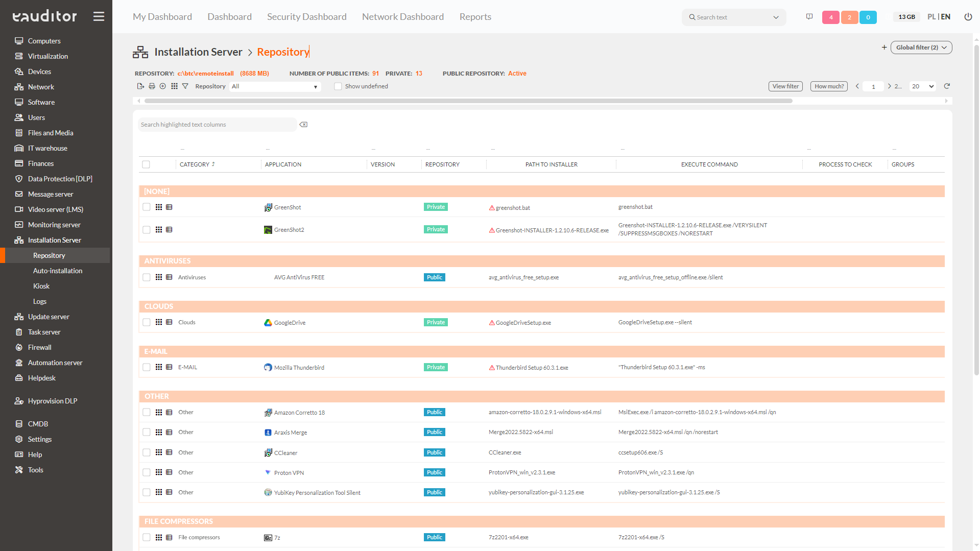980x551 pixels.
Task: Expand the Global filter (2) dropdown
Action: (x=921, y=47)
